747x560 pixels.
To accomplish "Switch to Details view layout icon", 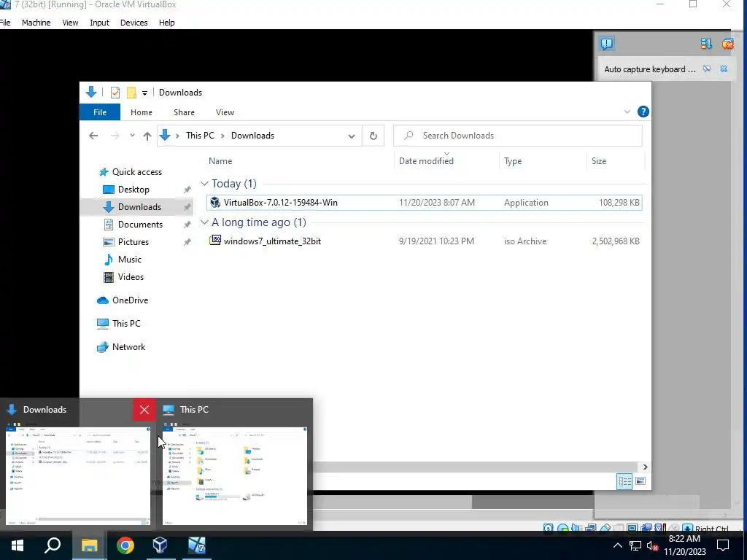I will coord(624,481).
